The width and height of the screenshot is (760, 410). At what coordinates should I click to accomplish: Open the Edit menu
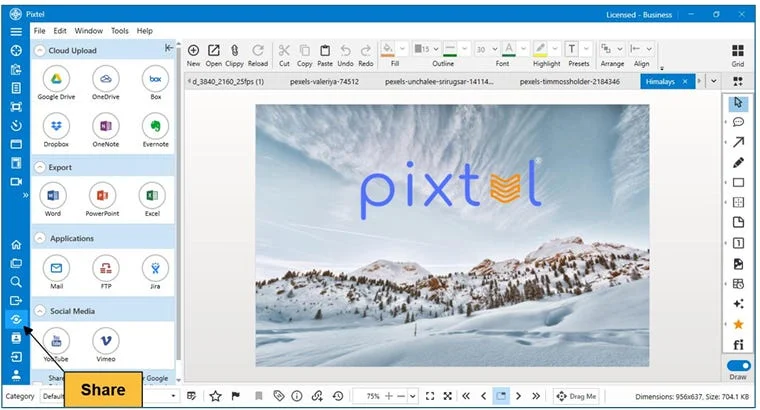(x=60, y=31)
